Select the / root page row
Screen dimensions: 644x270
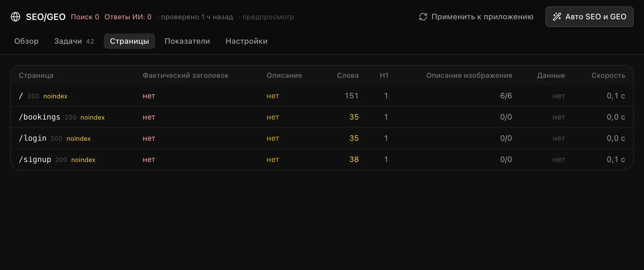tap(322, 96)
